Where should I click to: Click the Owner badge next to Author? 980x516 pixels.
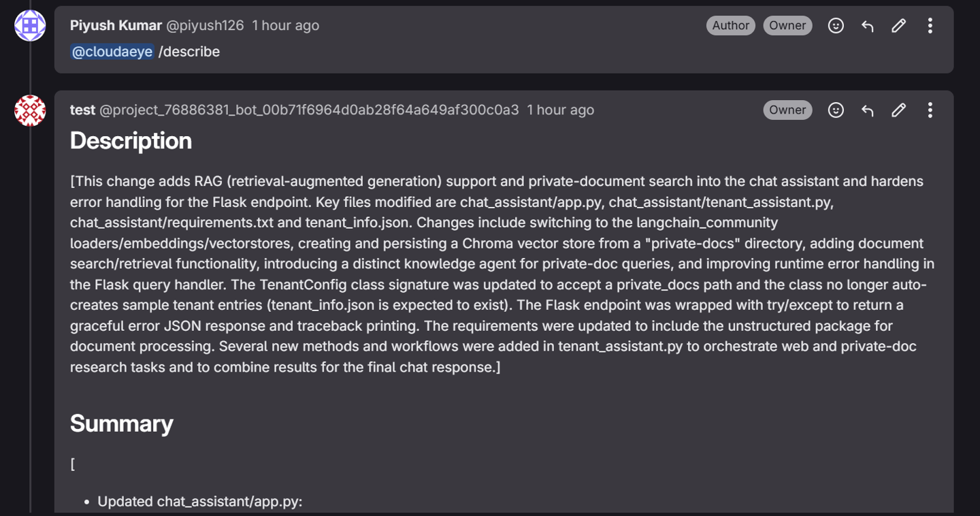[x=787, y=25]
